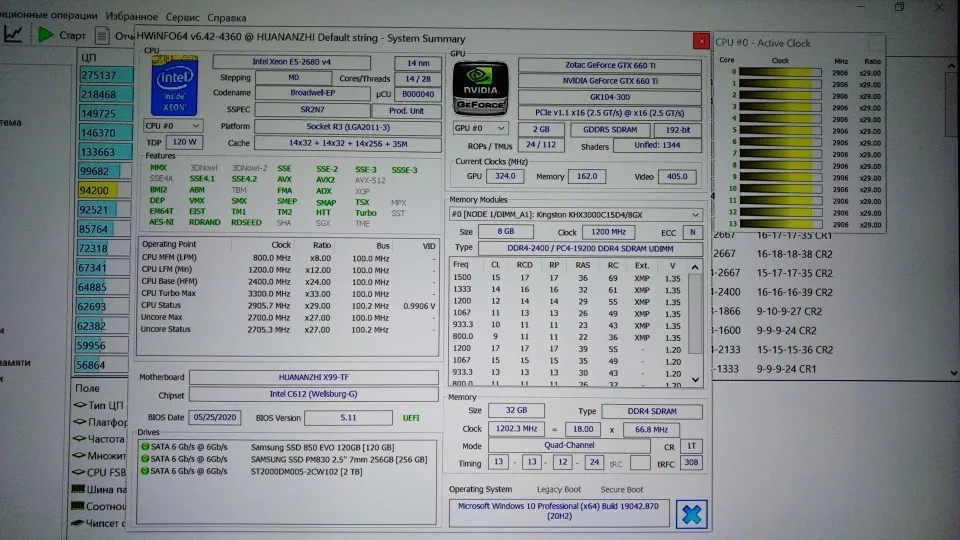Open the graph chart toolbar icon

[x=13, y=34]
